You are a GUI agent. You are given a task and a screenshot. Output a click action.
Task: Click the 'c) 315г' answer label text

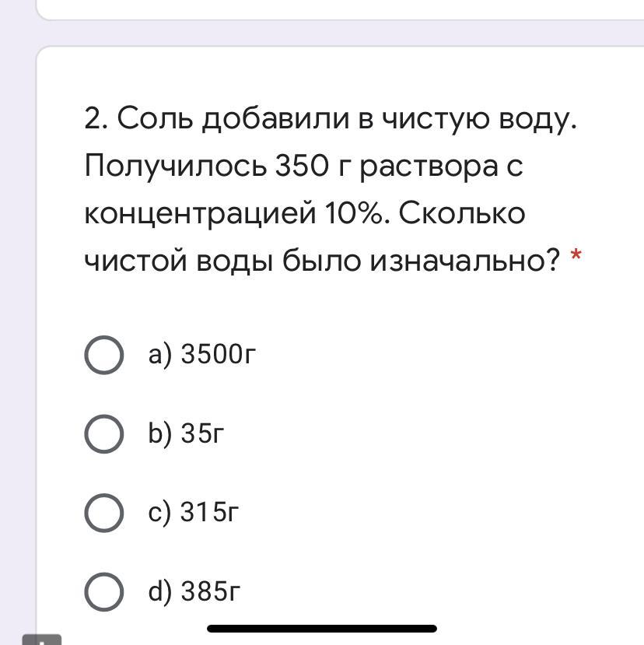pos(194,514)
